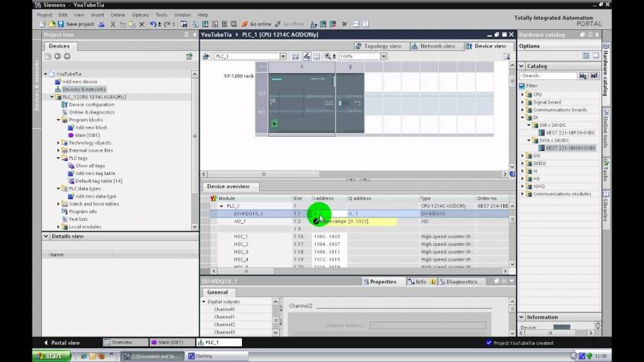Click the undo arrow icon
The image size is (644, 362).
tap(153, 24)
